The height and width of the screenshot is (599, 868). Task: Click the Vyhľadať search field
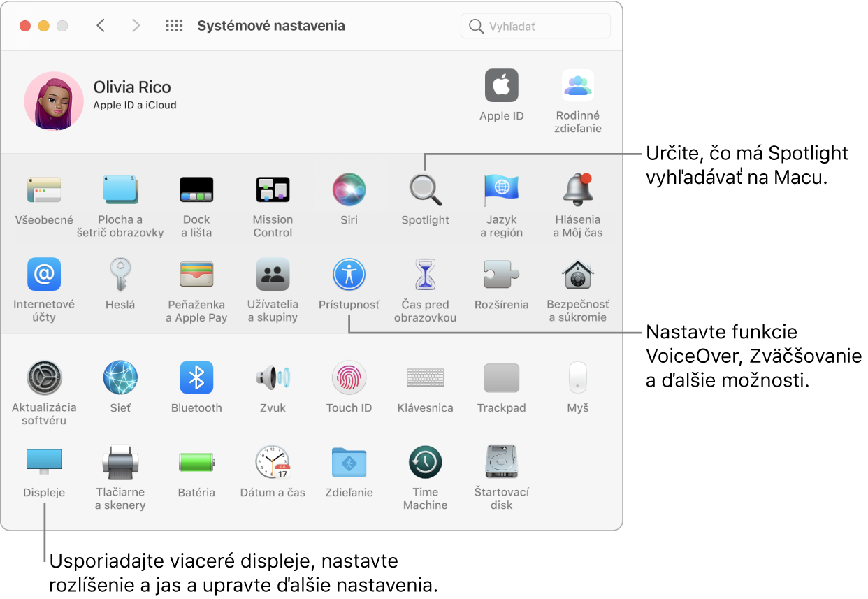click(x=535, y=25)
